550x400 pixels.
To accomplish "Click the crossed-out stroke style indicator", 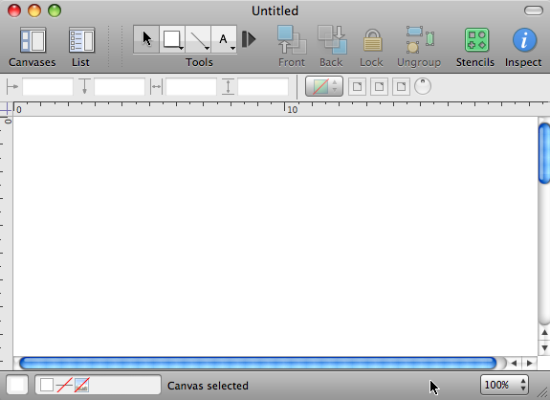I will (x=65, y=385).
